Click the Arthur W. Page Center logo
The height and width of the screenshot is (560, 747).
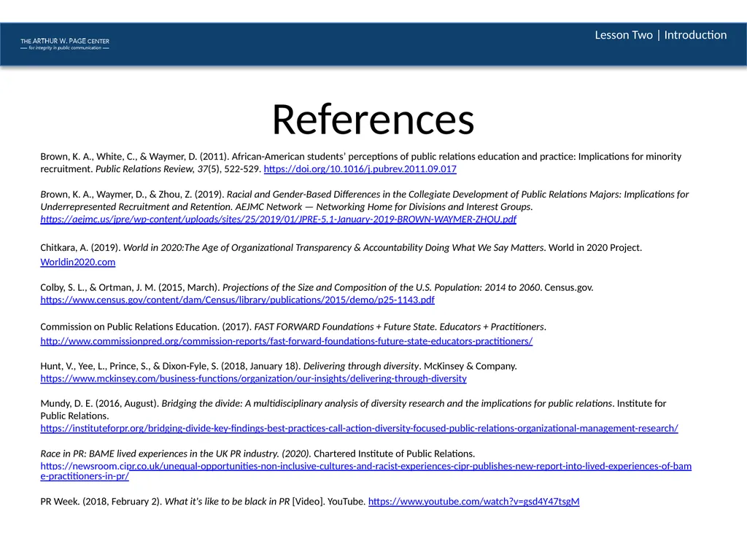[x=65, y=44]
